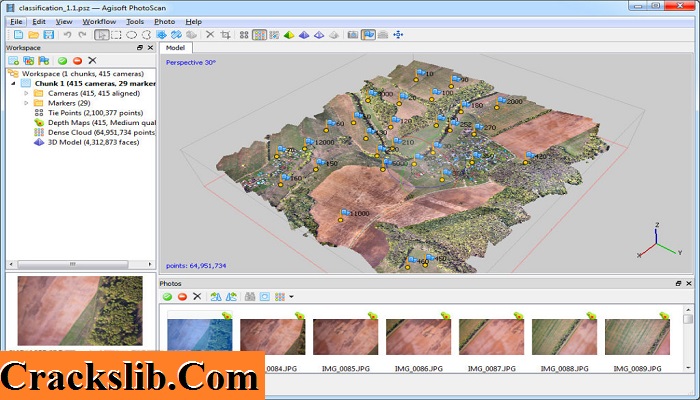Rotate photo right in Photos pane
700x400 pixels.
[231, 296]
